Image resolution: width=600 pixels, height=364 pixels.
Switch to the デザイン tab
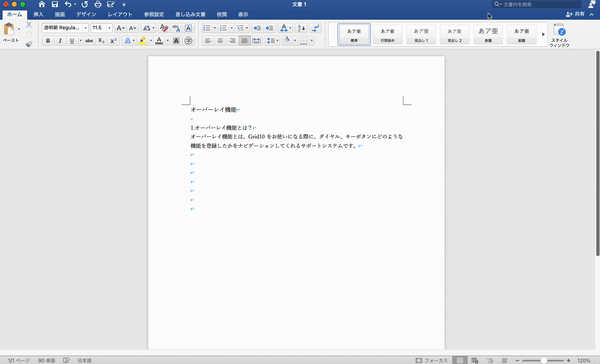[86, 15]
